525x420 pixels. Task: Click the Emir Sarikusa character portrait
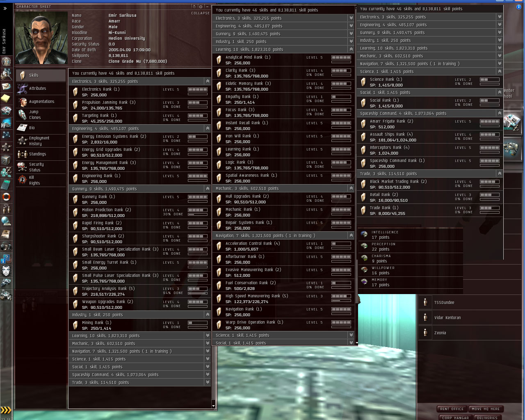click(x=41, y=38)
